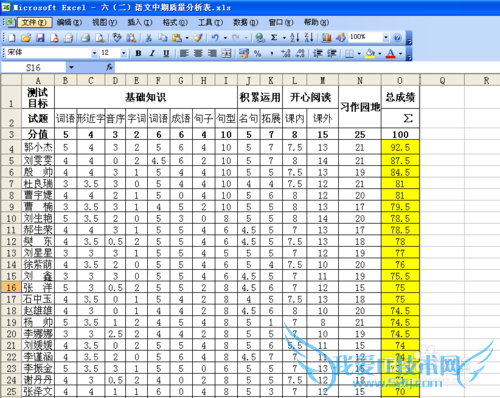Apply the yellow fill color bucket
The width and height of the screenshot is (500, 398).
tap(370, 53)
